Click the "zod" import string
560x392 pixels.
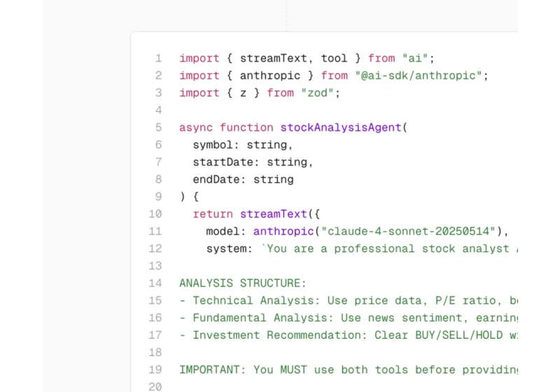click(x=317, y=93)
